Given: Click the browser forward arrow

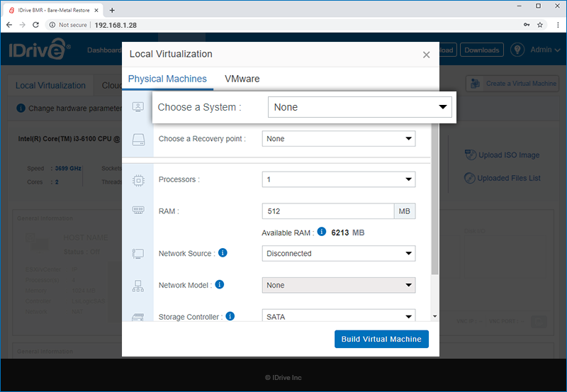Looking at the screenshot, I should click(x=23, y=25).
